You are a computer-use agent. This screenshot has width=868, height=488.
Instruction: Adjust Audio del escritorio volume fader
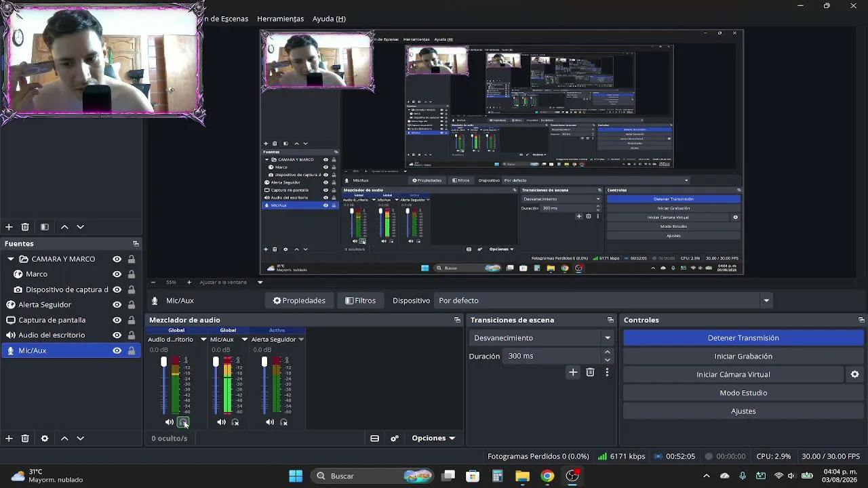coord(163,363)
